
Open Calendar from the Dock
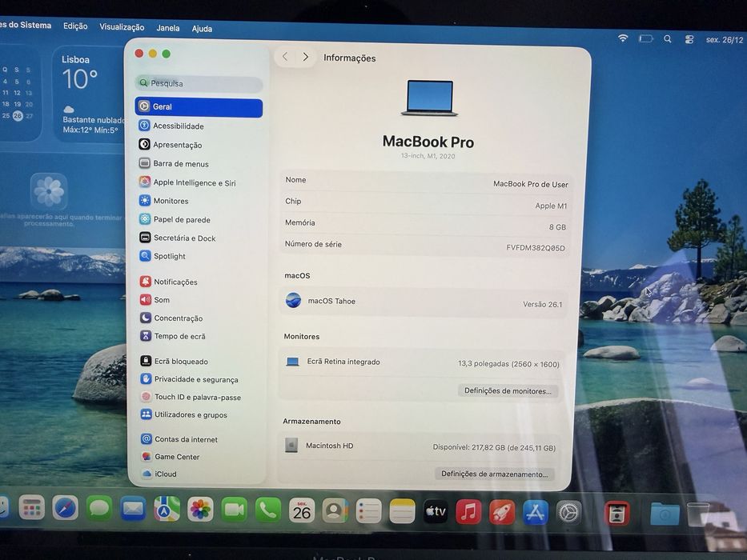point(302,510)
